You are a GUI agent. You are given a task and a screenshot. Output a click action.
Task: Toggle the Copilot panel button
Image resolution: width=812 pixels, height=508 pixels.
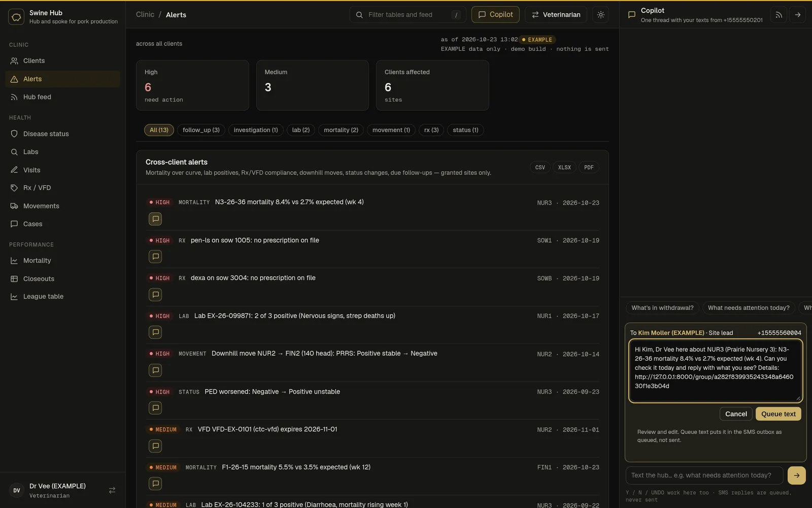pos(495,15)
